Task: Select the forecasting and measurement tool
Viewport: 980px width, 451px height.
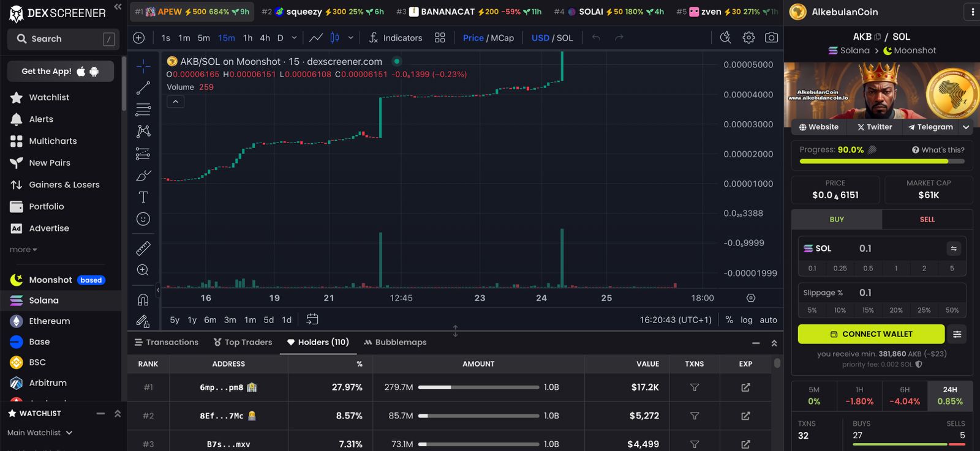Action: (143, 153)
